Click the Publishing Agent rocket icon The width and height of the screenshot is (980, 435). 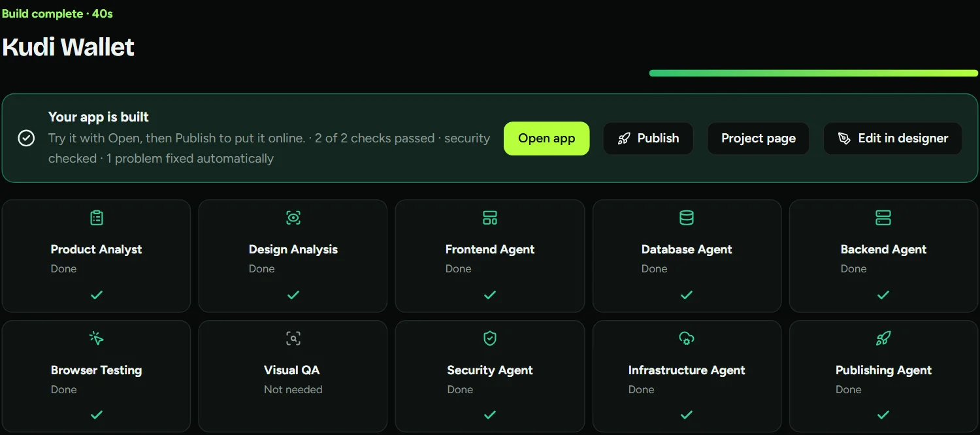click(883, 338)
